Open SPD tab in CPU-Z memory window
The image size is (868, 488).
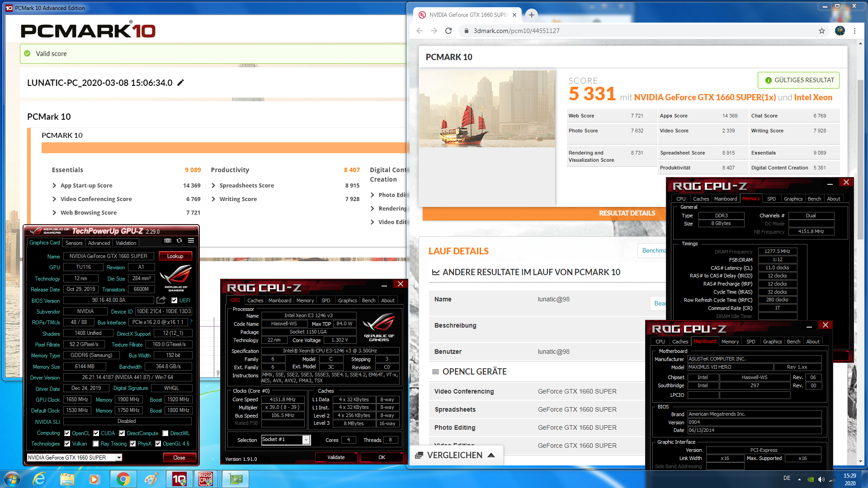point(771,199)
